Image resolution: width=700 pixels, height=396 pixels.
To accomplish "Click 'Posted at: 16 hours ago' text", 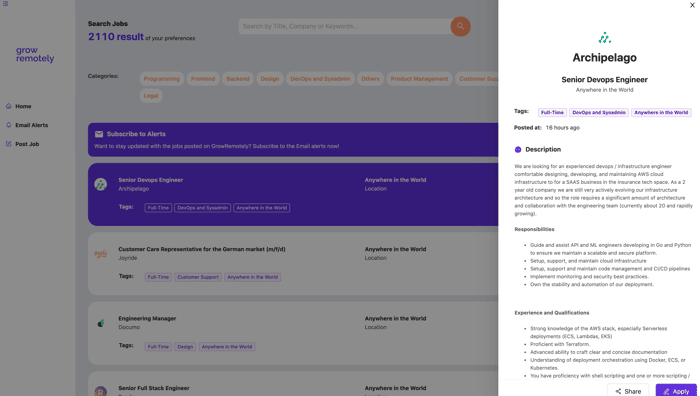I will coord(547,128).
